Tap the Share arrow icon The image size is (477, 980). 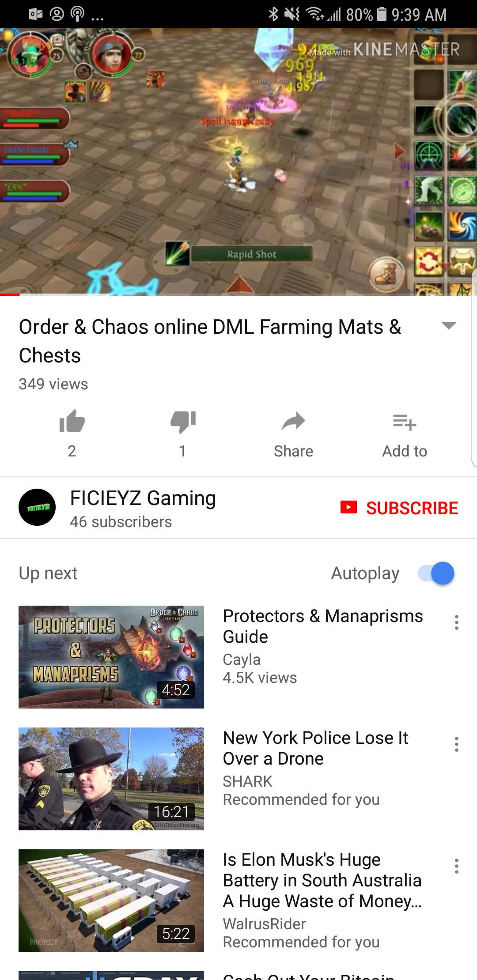[293, 421]
